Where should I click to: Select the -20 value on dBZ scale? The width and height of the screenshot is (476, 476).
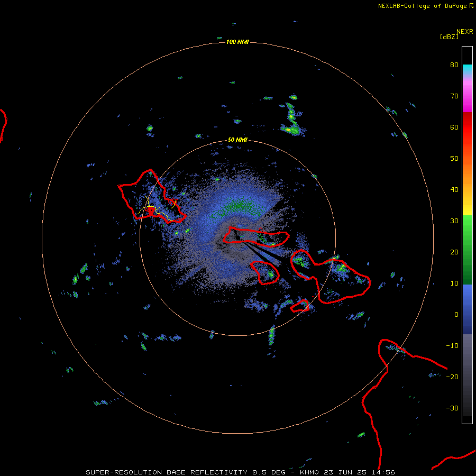[x=452, y=377]
